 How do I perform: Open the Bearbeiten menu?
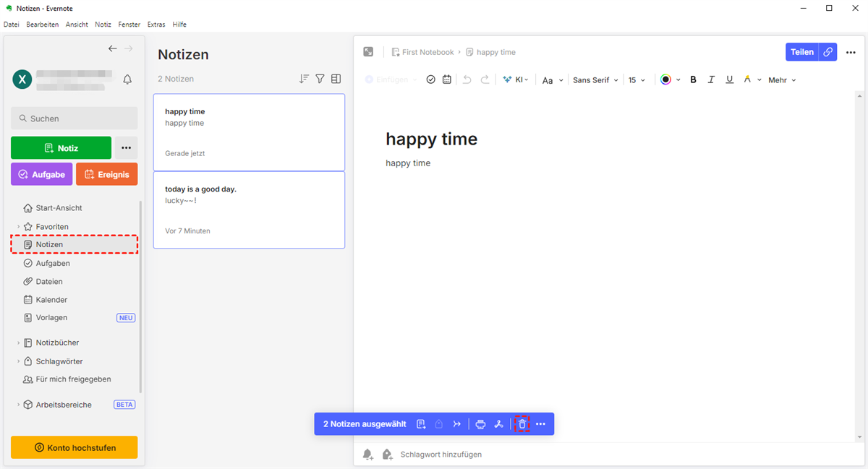coord(43,25)
